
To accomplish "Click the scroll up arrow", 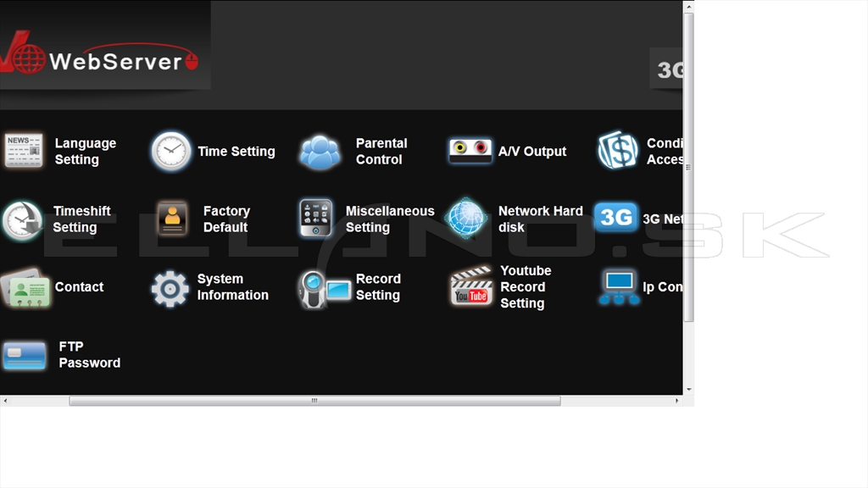I will tap(688, 7).
